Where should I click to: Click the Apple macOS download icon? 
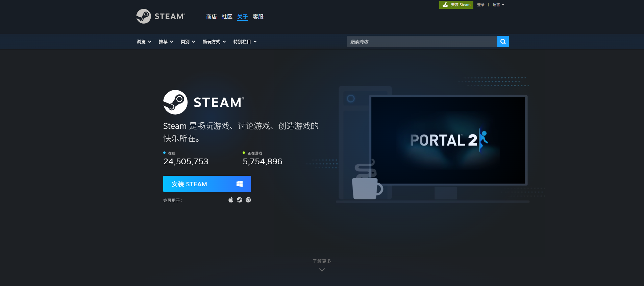point(231,200)
